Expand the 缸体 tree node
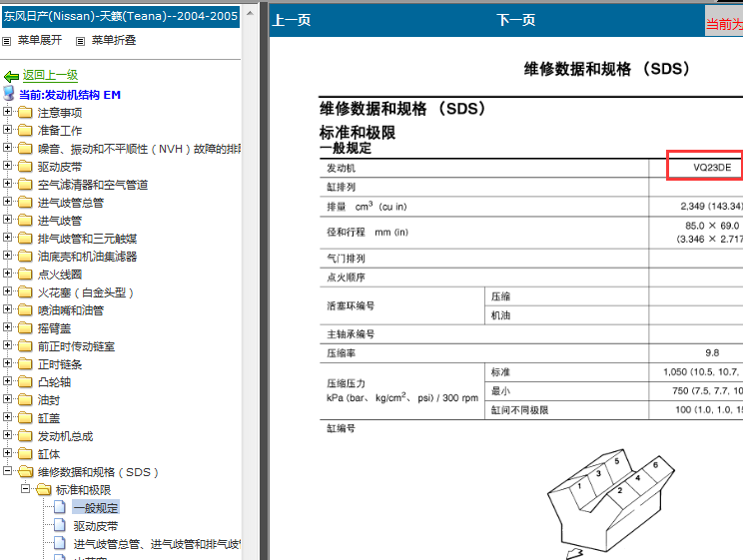 (x=8, y=452)
